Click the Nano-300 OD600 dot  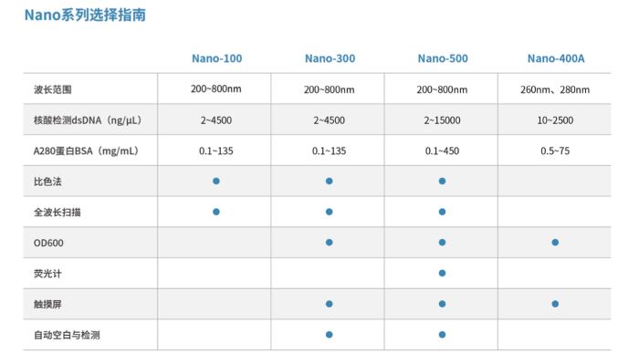click(330, 243)
